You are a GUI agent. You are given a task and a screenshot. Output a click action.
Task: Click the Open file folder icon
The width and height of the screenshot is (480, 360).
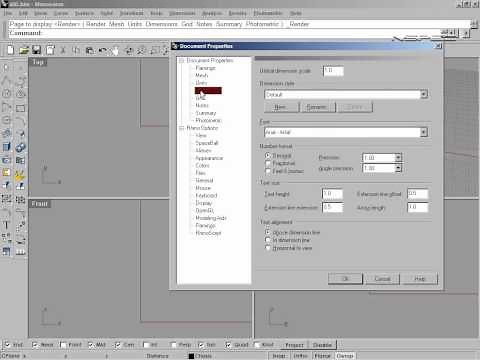(23, 50)
